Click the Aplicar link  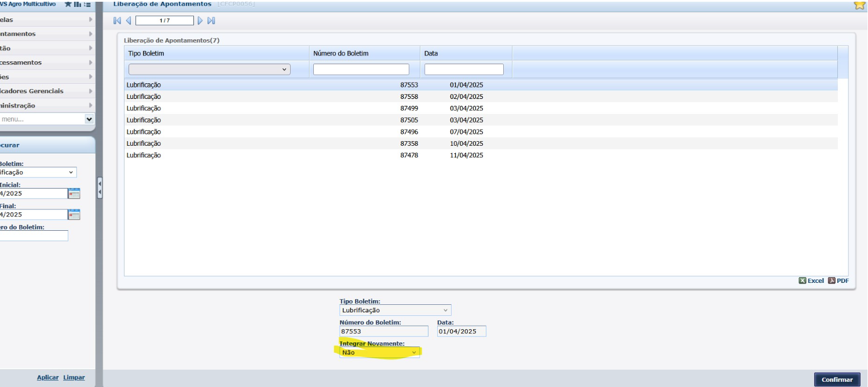[x=47, y=378]
